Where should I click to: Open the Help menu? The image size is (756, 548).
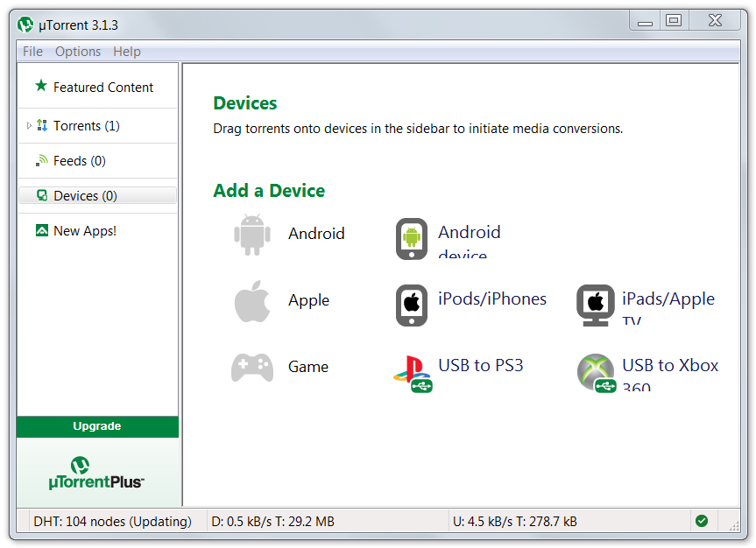[x=127, y=51]
